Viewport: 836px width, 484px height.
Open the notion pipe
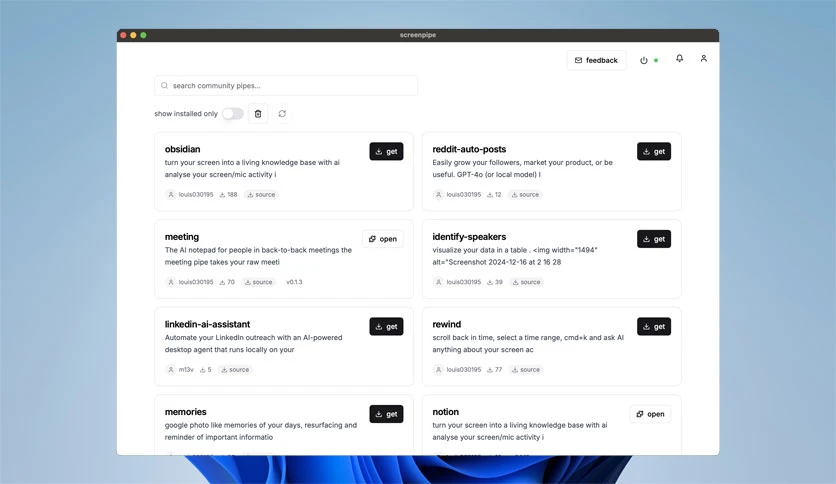click(650, 414)
